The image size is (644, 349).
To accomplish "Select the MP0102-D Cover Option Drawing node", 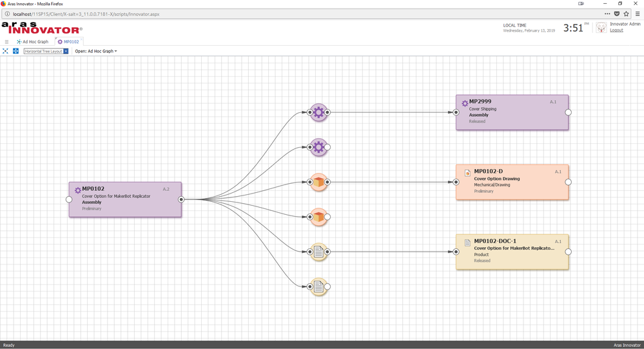I will click(512, 182).
